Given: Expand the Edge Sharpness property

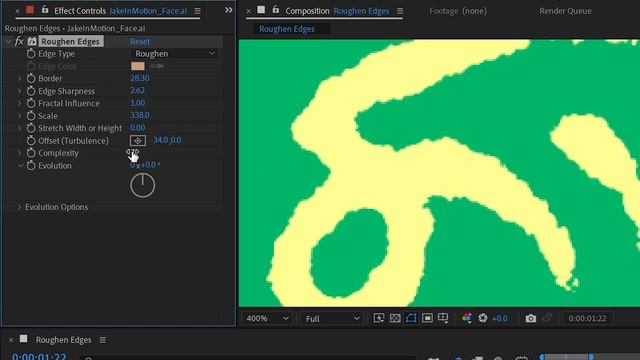Looking at the screenshot, I should [19, 91].
